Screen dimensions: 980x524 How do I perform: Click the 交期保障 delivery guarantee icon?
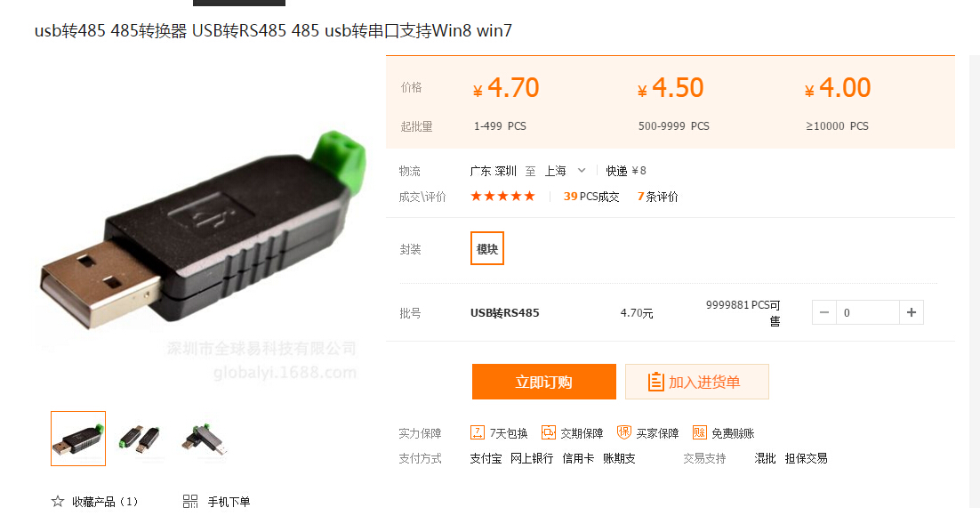(548, 432)
